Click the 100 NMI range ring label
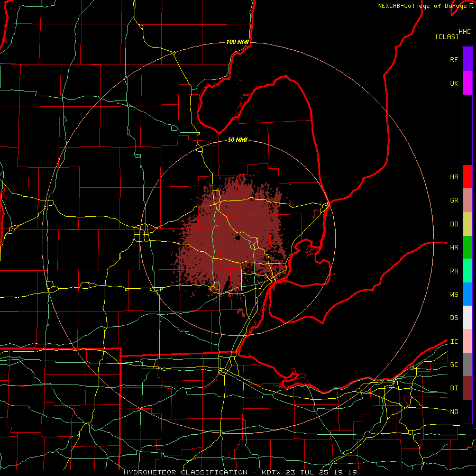The height and width of the screenshot is (476, 476). coord(237,42)
